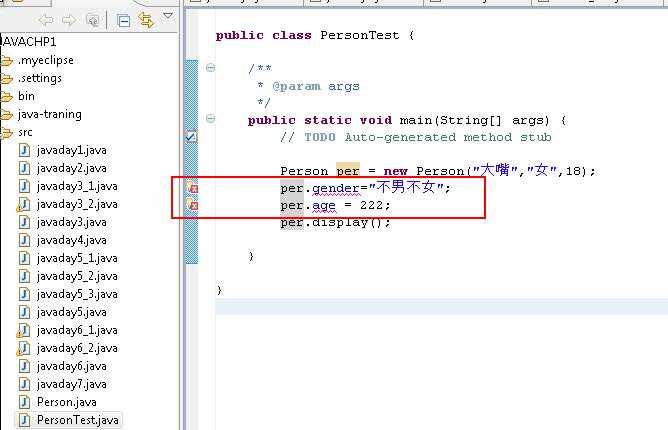This screenshot has height=430, width=668.
Task: Click error marker beside per.gender line
Action: [x=192, y=188]
